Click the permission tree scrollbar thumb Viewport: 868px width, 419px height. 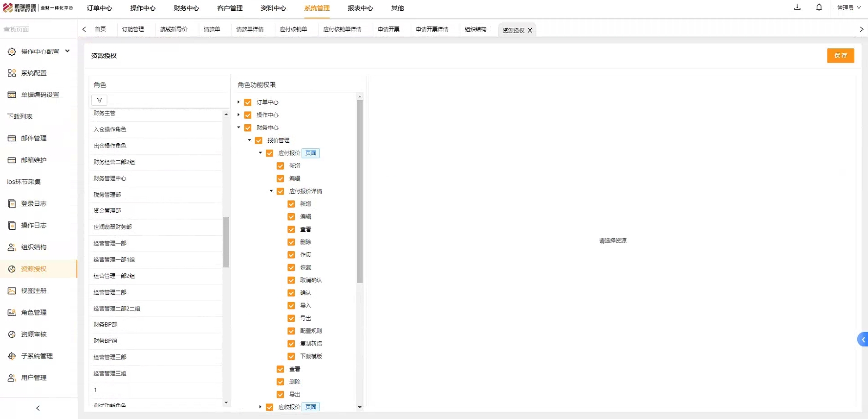click(x=360, y=192)
